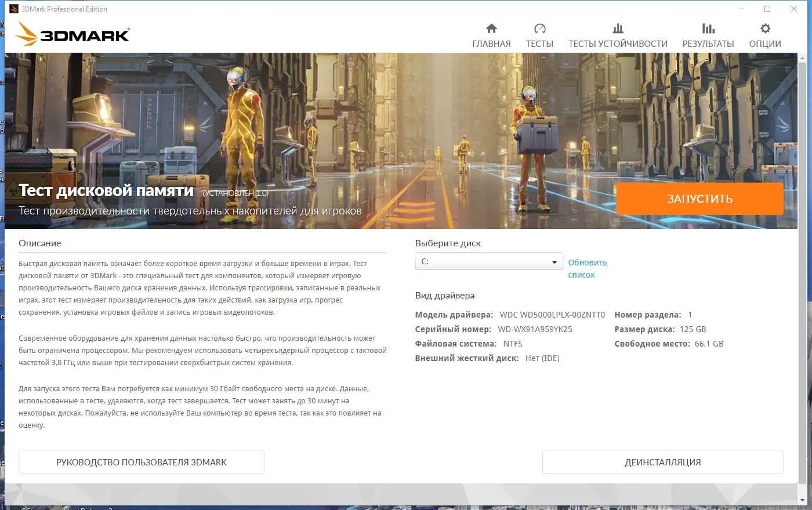The width and height of the screenshot is (812, 510).
Task: Switch to ТЕСТЫ УСТОЙЧИВОСТИ tab label
Action: coord(618,44)
